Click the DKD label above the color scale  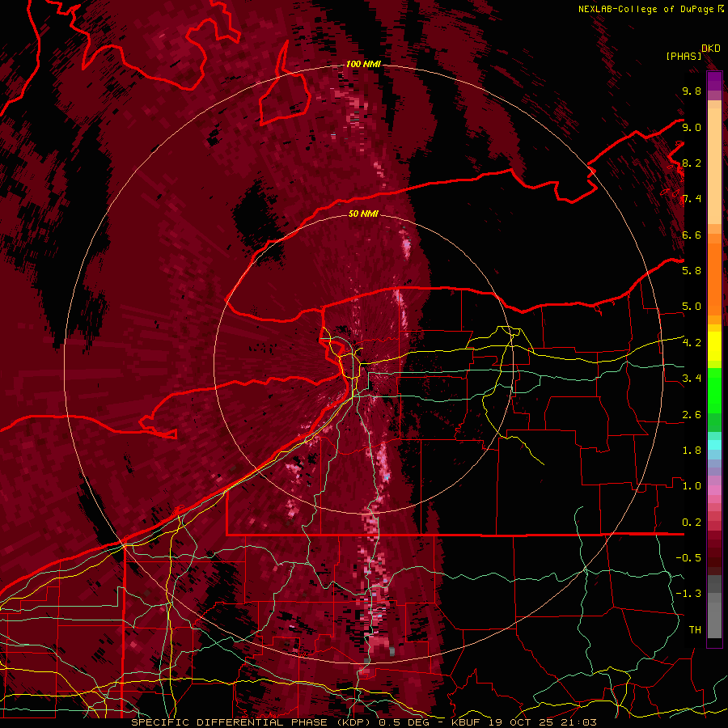[711, 49]
